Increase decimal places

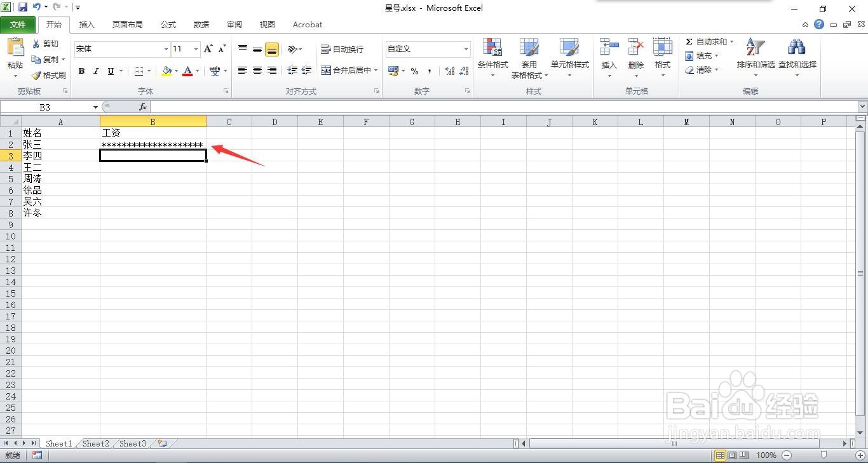(x=450, y=70)
